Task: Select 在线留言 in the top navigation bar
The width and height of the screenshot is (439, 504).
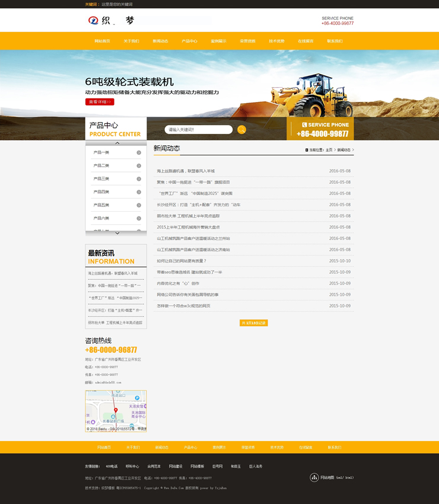Action: [306, 41]
